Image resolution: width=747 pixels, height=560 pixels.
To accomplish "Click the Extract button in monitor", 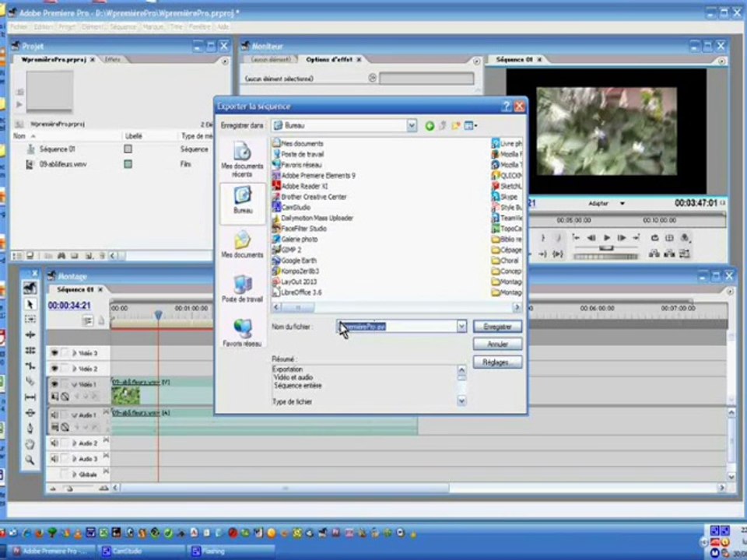I will coord(669,254).
